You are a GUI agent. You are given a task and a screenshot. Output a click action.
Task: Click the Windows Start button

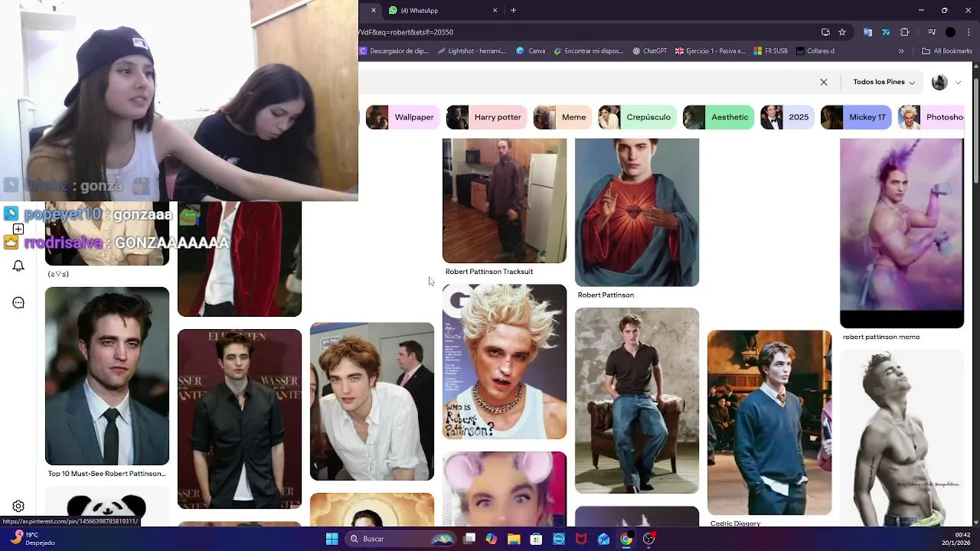tap(332, 539)
